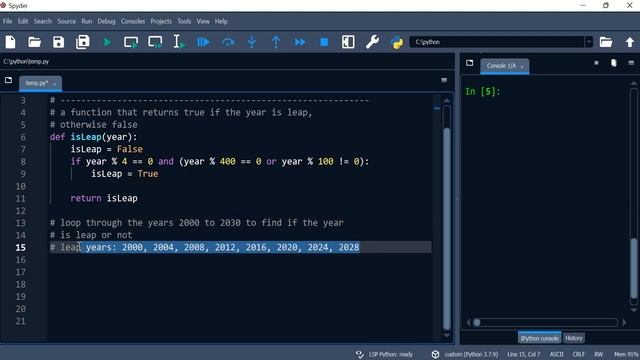Click the Mem 91% status
The image size is (640, 360).
[x=626, y=354]
